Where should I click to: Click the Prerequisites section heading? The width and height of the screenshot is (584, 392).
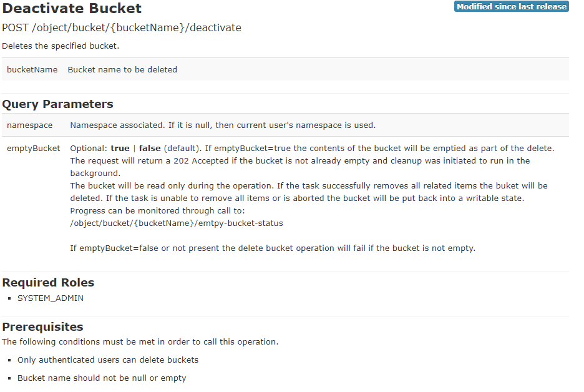click(x=42, y=327)
